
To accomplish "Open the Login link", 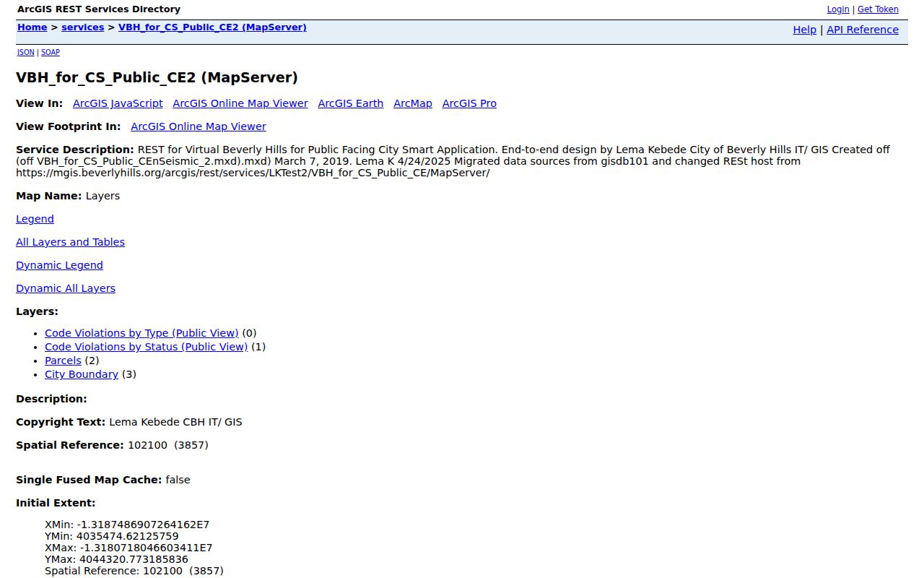I will click(837, 9).
